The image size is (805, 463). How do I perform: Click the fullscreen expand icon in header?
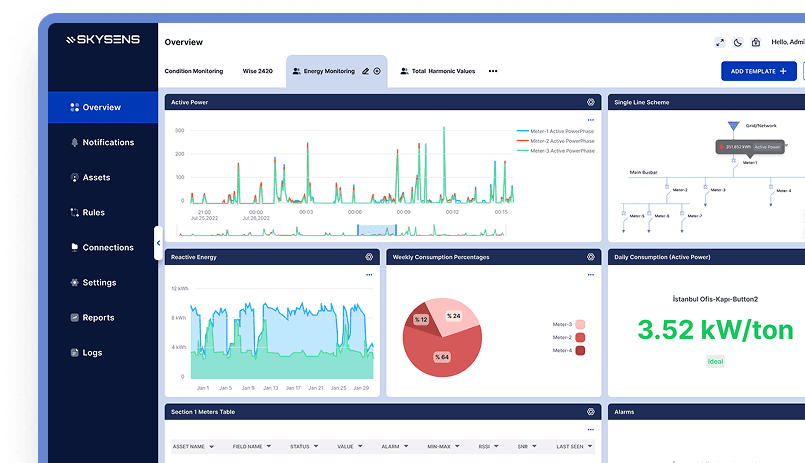click(x=719, y=42)
